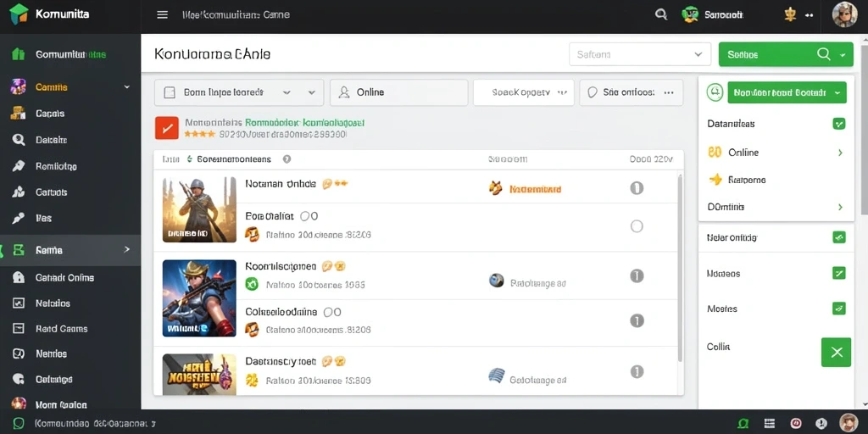Image resolution: width=868 pixels, height=434 pixels.
Task: Select Mom Caalon in sidebar
Action: pyautogui.click(x=61, y=404)
